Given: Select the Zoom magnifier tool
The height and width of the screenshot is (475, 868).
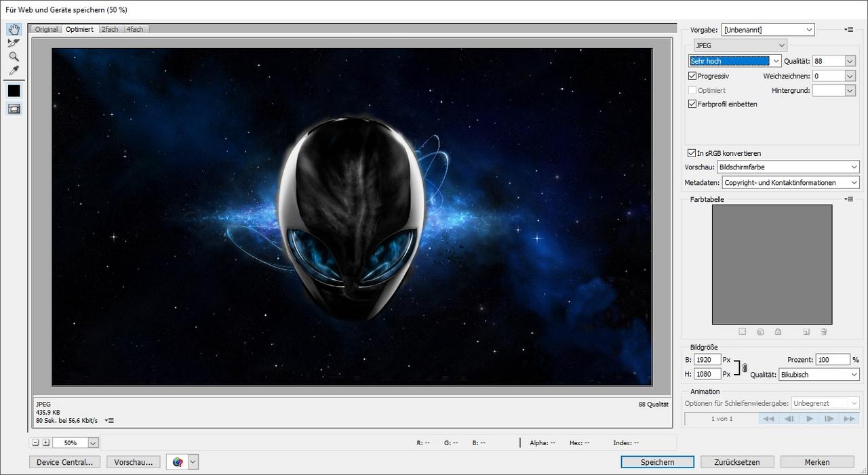Looking at the screenshot, I should click(x=14, y=57).
